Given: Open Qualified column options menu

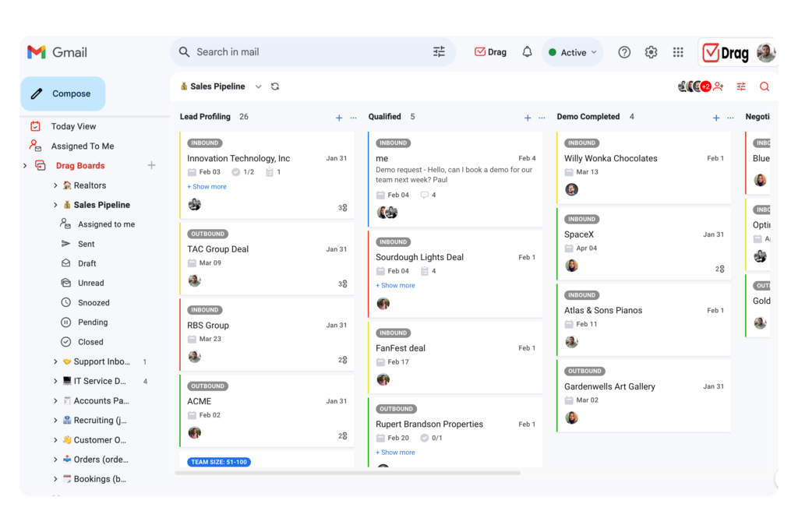Looking at the screenshot, I should pos(542,118).
